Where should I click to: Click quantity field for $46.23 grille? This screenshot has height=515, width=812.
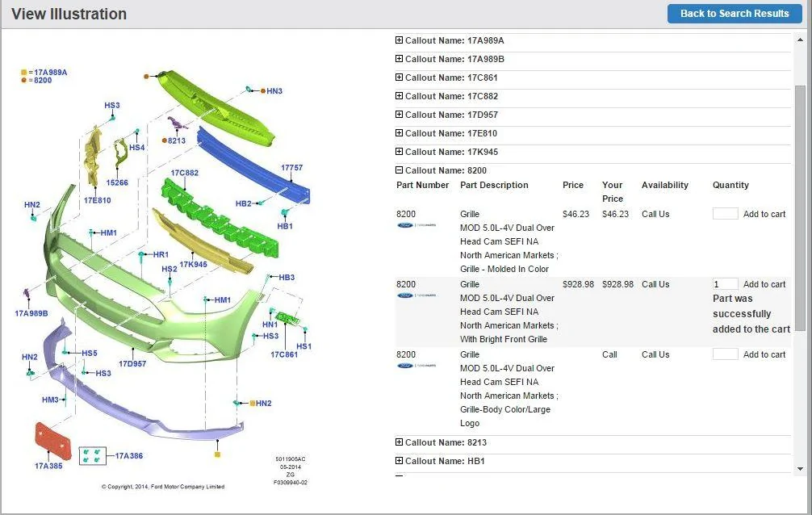(x=725, y=213)
